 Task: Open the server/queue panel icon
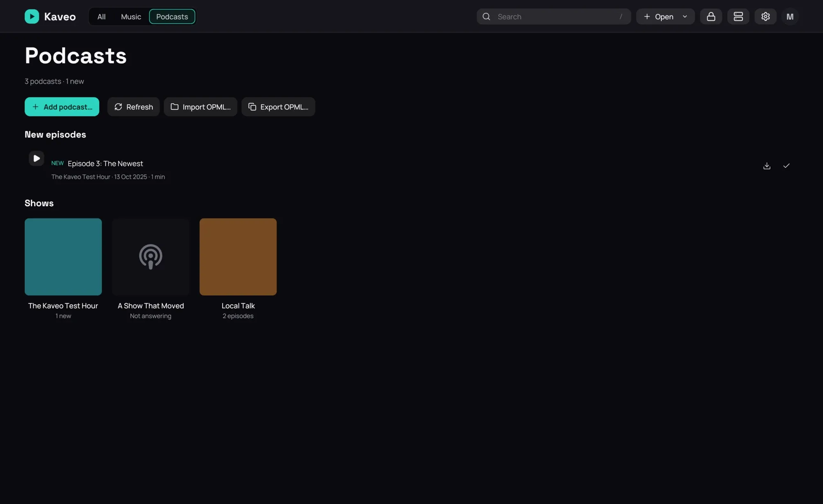click(x=738, y=16)
